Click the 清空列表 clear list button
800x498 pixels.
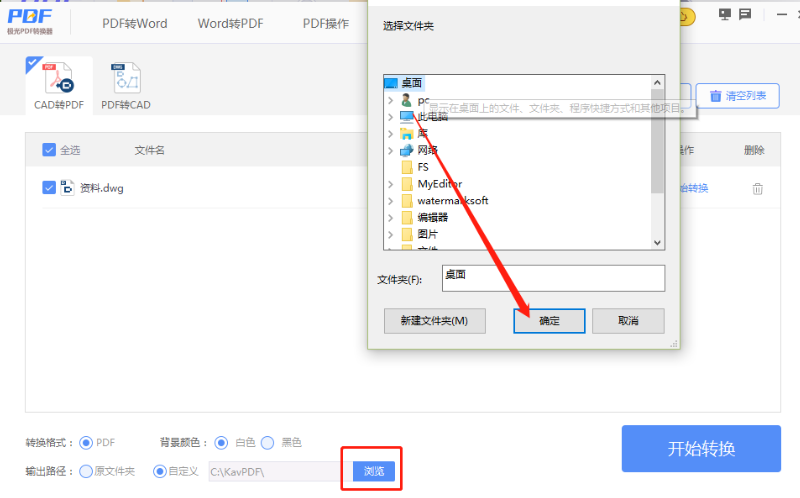[738, 96]
